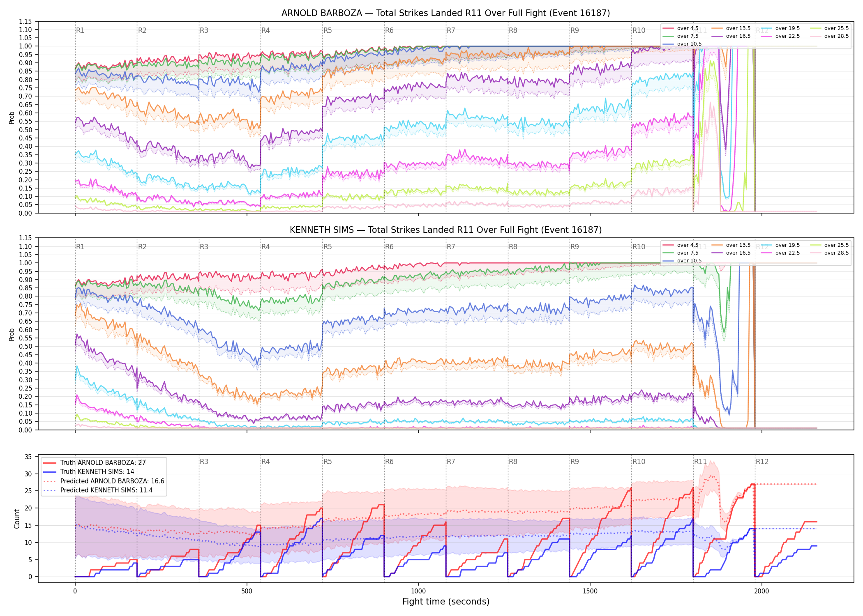This screenshot has width=863, height=616.
Task: Click the "Count" y-axis label
Action: tap(17, 519)
